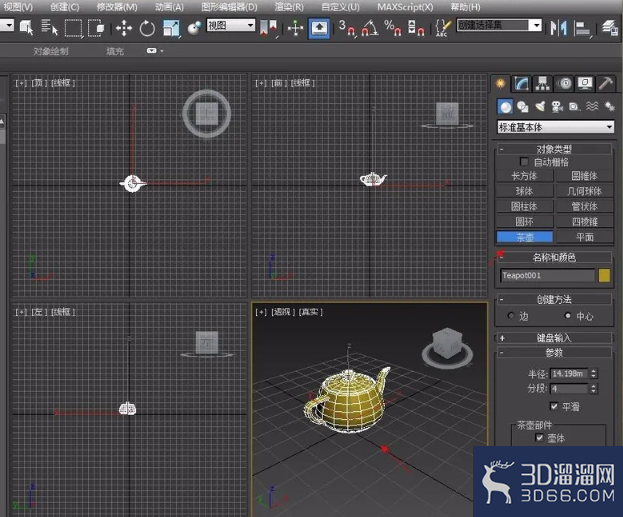Click the 分段 segments spinner arrows

594,389
